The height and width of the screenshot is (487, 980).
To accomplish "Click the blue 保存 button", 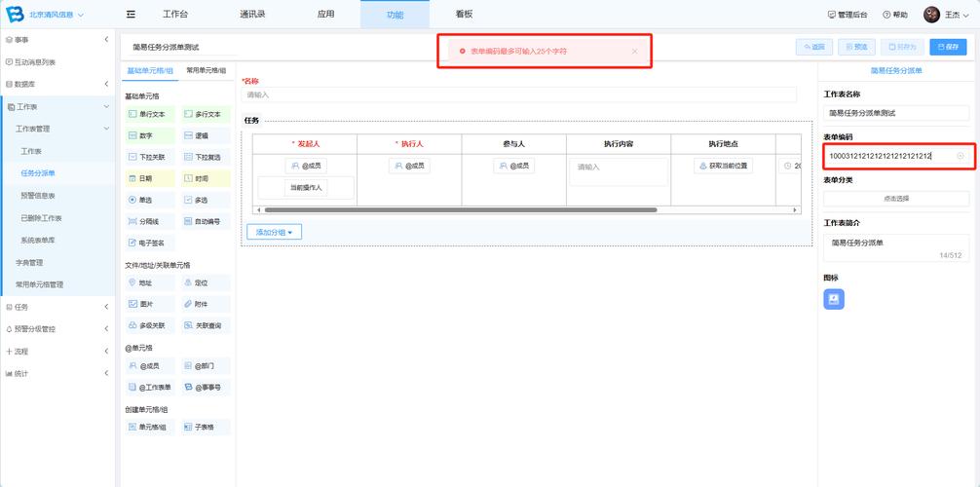I will [x=948, y=47].
